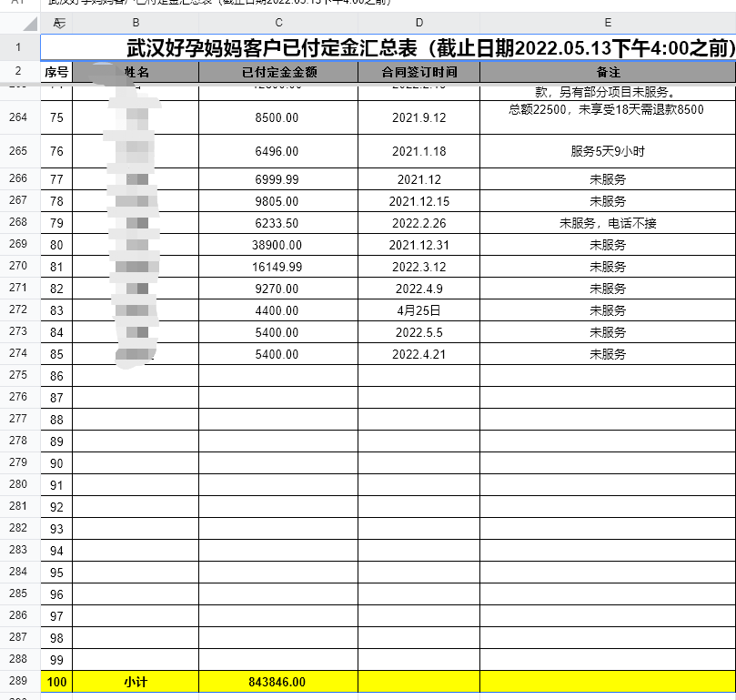
Task: Select the 5400.00 cell dated 2022.4.21
Action: pyautogui.click(x=278, y=354)
